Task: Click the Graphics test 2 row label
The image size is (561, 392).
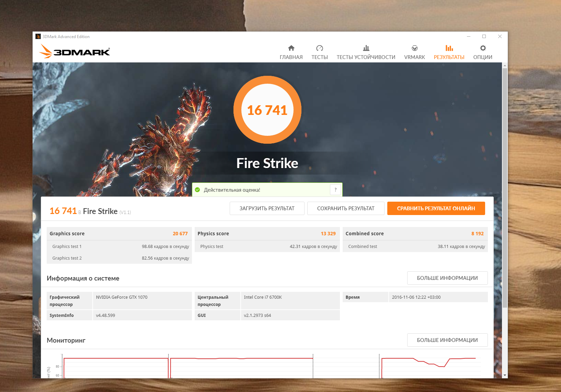Action: [x=67, y=258]
